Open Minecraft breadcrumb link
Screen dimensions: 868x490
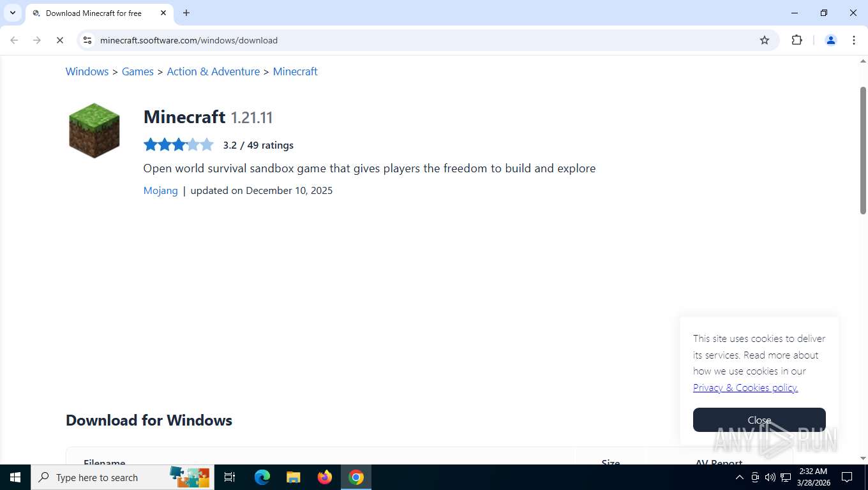click(295, 71)
